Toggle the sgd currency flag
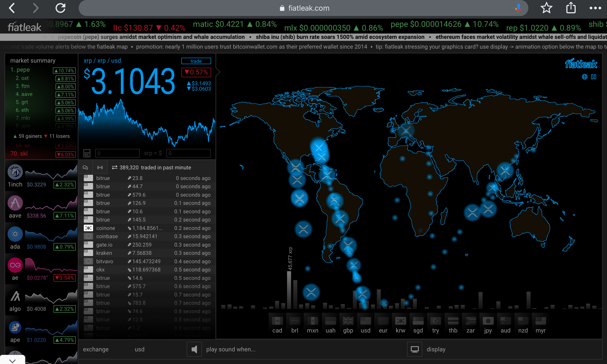This screenshot has width=607, height=364. pos(418,320)
